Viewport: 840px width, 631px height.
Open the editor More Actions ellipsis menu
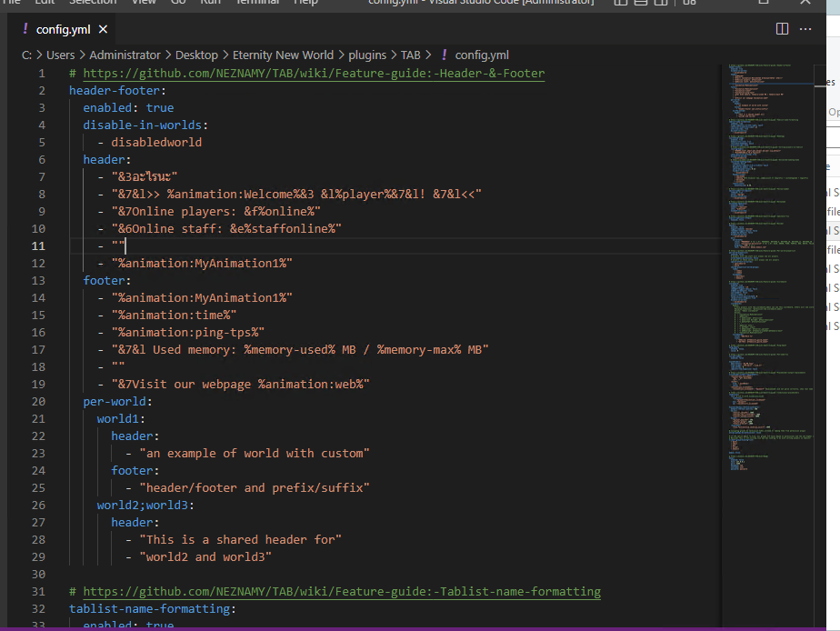(805, 29)
